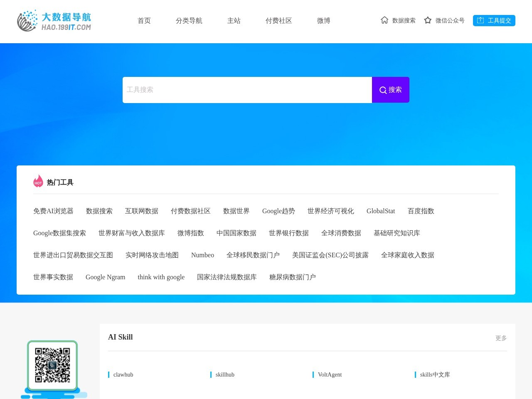Image resolution: width=532 pixels, height=399 pixels.
Task: Open 世界银行数据 link
Action: click(289, 233)
